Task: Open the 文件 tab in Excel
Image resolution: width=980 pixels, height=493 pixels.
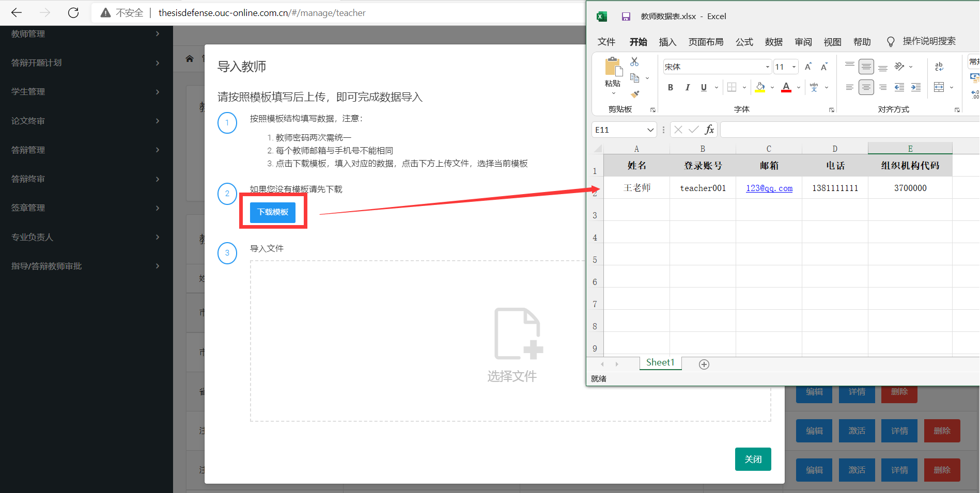Action: point(606,42)
